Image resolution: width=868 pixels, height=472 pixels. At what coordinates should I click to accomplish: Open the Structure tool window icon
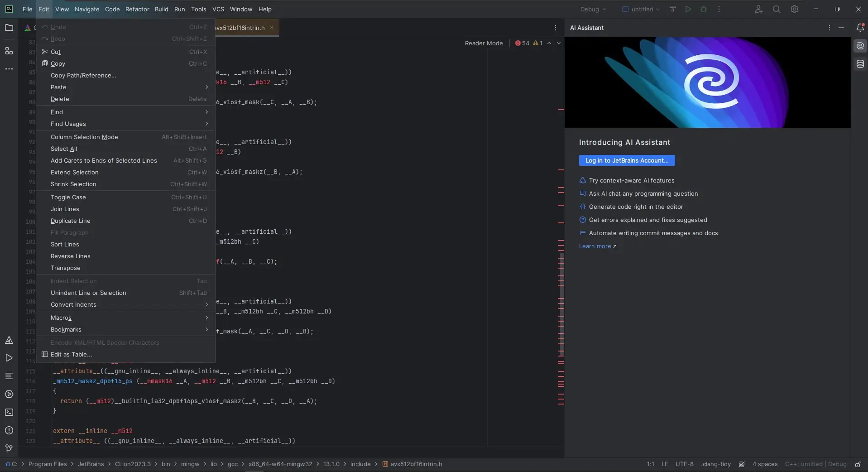tap(9, 51)
